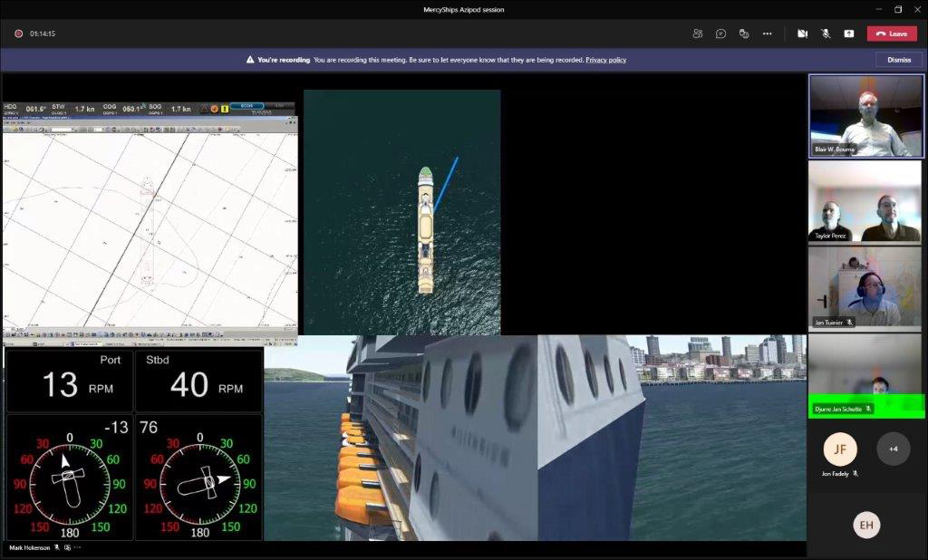Open the participants panel

tap(698, 34)
